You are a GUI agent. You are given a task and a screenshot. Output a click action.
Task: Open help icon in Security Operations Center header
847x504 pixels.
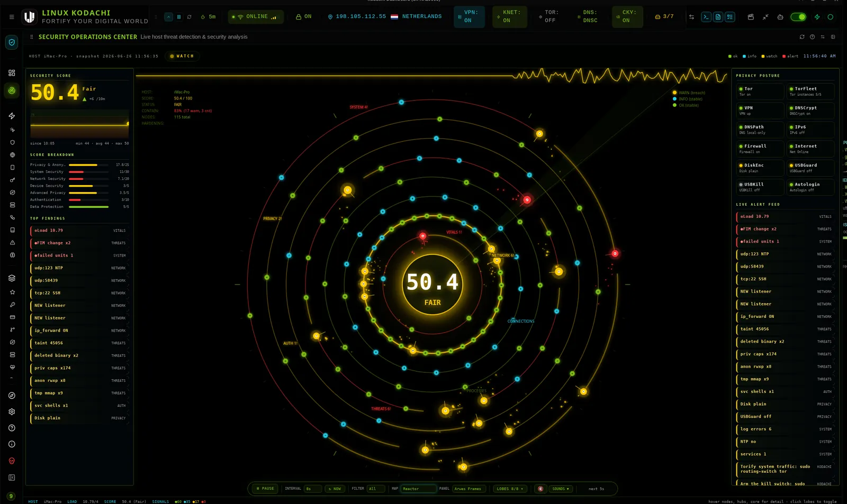812,37
